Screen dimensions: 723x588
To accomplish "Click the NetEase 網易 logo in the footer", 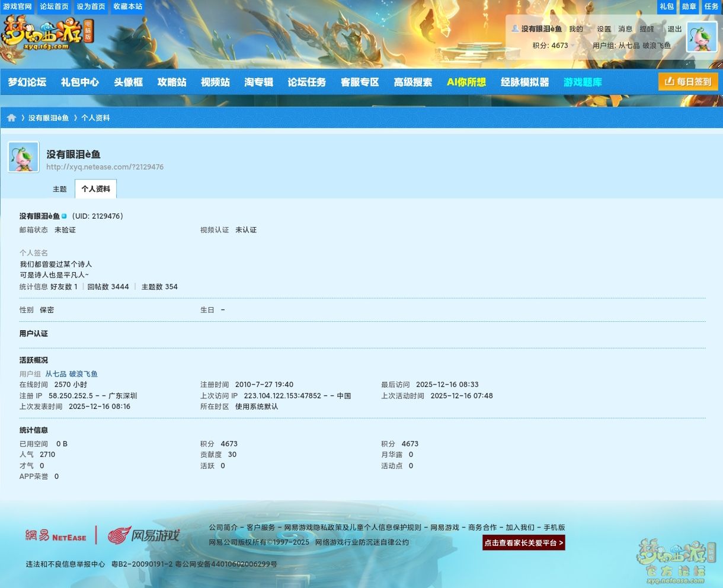I will click(x=56, y=536).
